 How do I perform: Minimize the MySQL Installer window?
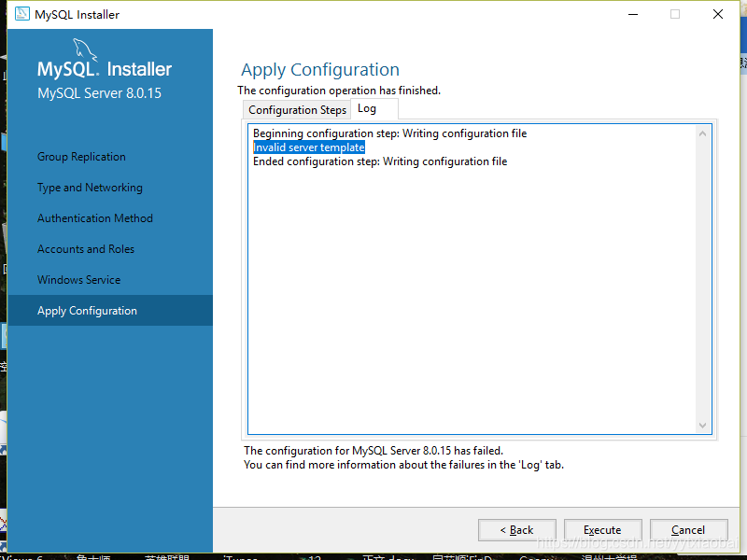633,14
